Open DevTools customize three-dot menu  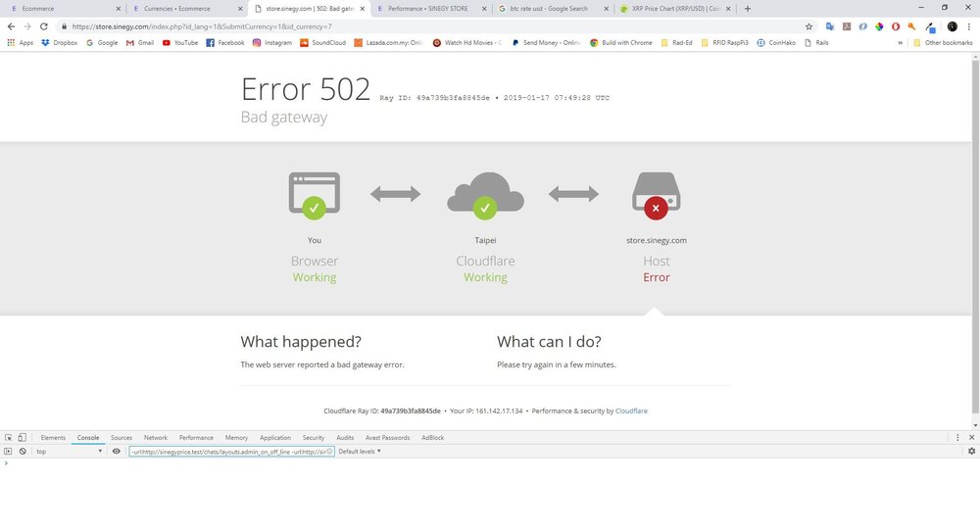click(x=957, y=438)
